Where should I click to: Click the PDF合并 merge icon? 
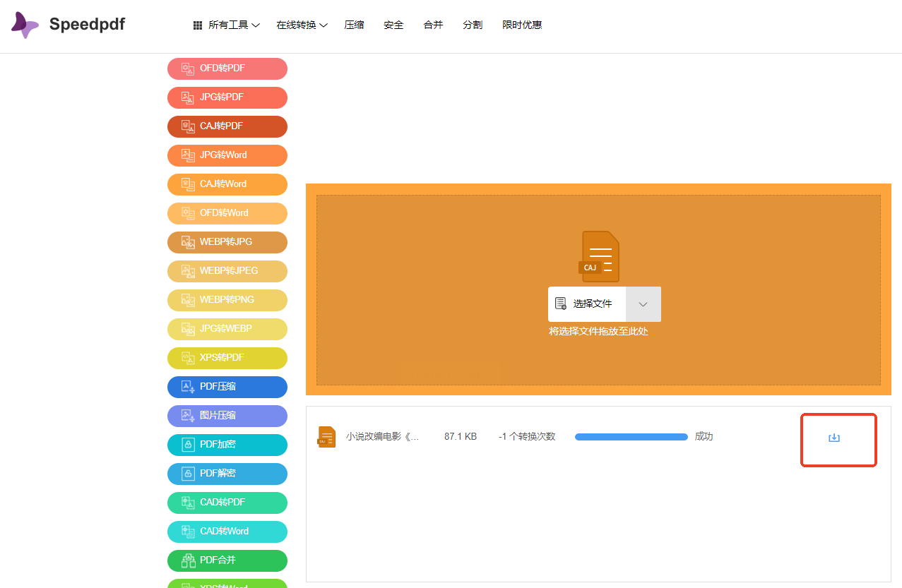tap(188, 560)
